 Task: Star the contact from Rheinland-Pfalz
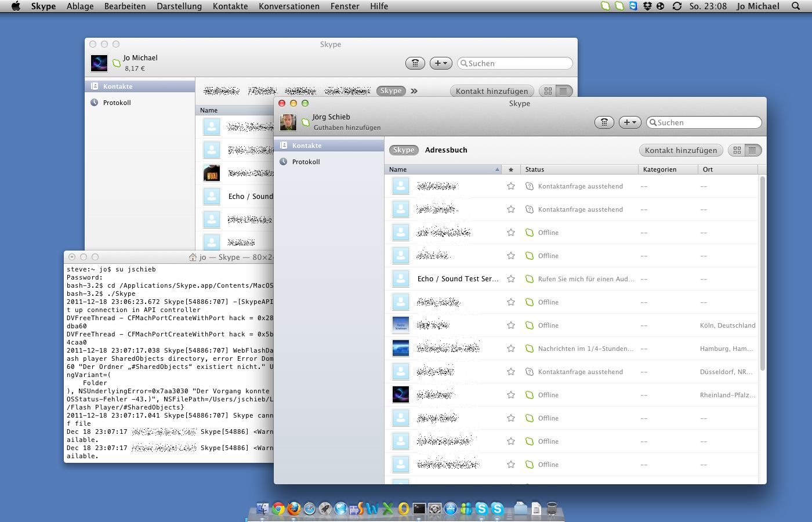[511, 395]
